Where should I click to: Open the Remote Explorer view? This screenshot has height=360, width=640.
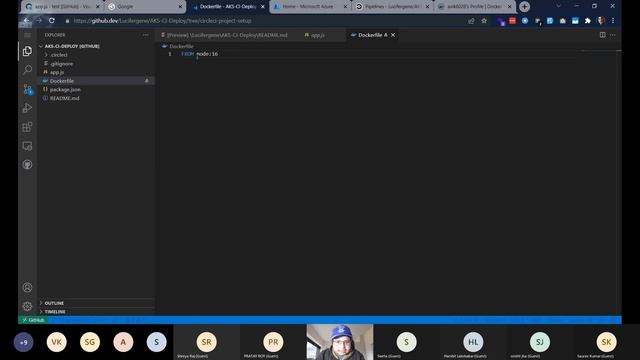(x=27, y=146)
